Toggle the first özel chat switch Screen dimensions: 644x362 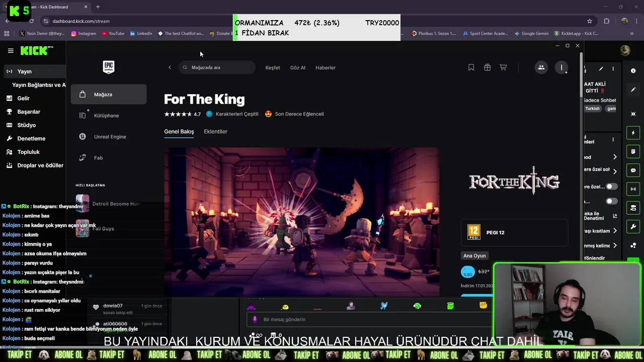pyautogui.click(x=611, y=187)
